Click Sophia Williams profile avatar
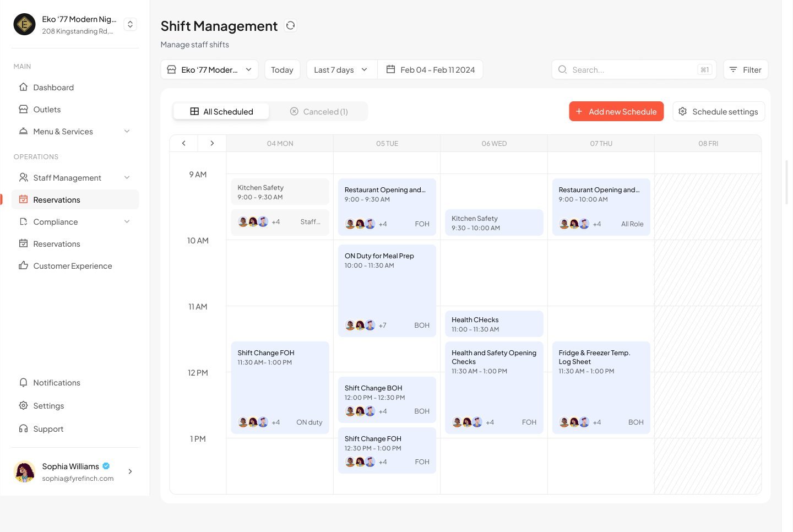793x532 pixels. 24,471
